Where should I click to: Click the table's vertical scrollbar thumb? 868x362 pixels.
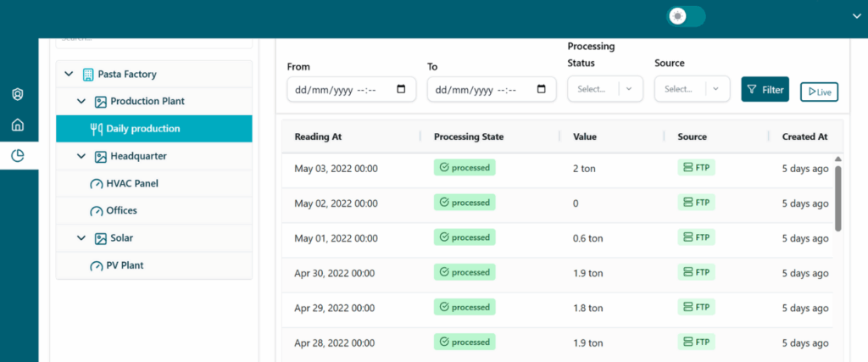[838, 197]
